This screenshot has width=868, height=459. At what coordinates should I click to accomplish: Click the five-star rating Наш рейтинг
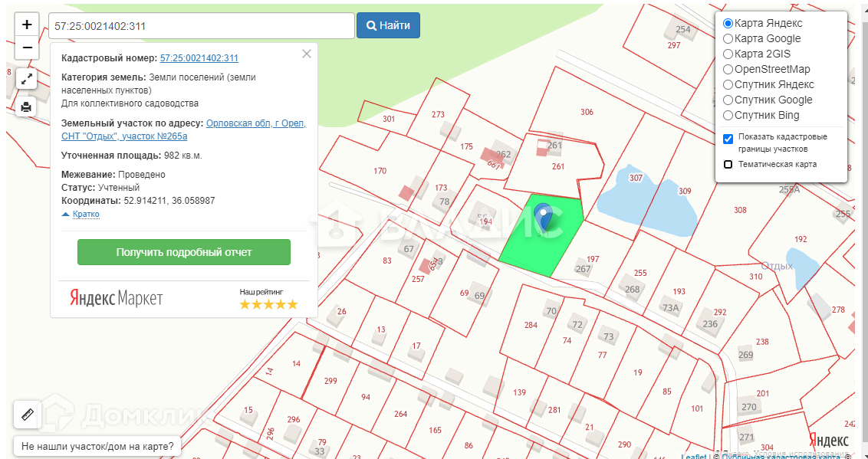click(268, 304)
